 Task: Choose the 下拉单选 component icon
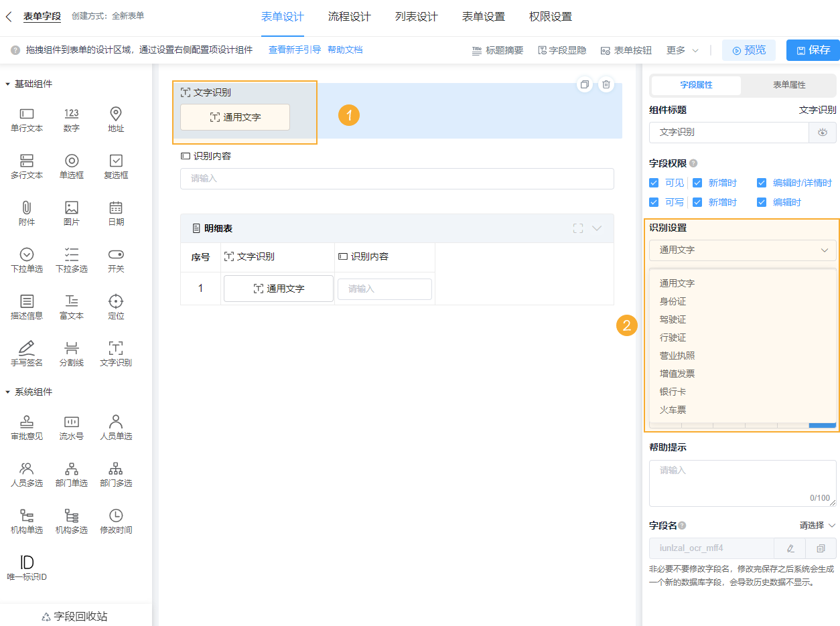[x=26, y=260]
